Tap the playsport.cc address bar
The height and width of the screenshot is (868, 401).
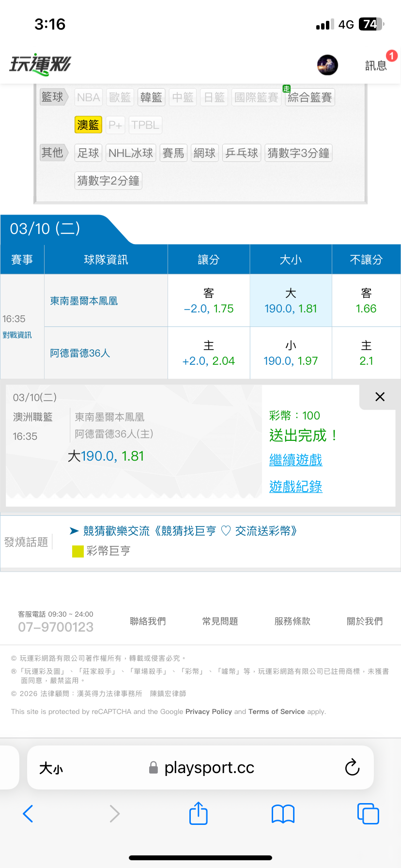click(200, 767)
